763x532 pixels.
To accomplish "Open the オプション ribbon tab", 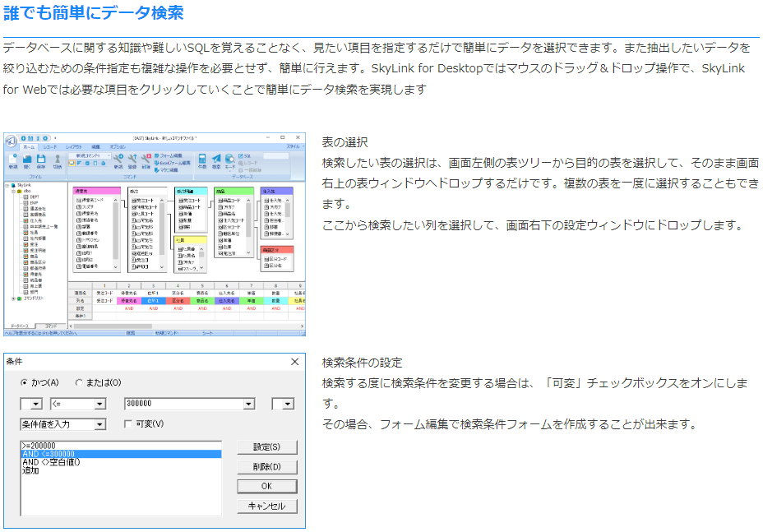I will tap(118, 147).
